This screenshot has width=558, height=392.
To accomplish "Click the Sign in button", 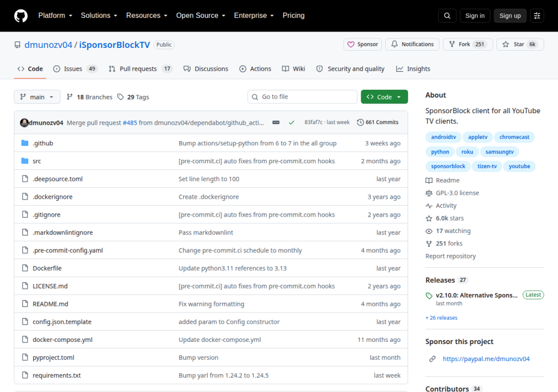I will tap(475, 16).
